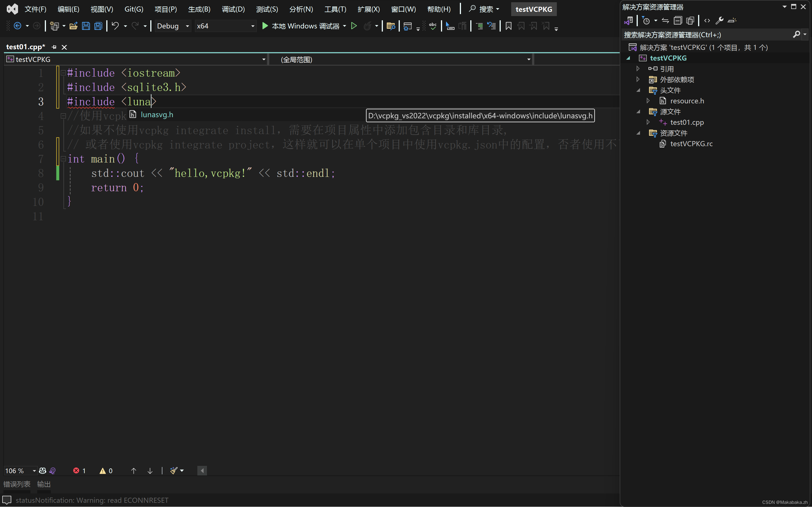
Task: Switch to the 输出 tab
Action: [x=44, y=484]
